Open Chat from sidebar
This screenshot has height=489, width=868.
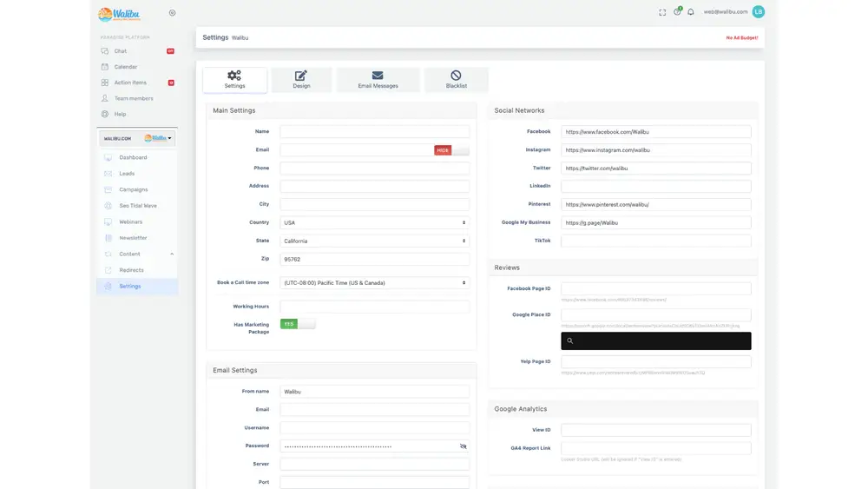point(120,51)
